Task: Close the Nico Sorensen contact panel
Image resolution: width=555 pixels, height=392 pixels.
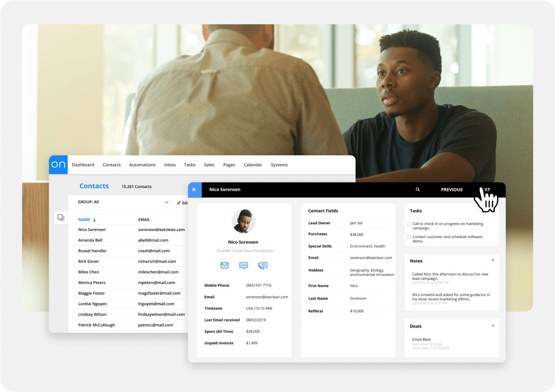Action: coord(194,190)
